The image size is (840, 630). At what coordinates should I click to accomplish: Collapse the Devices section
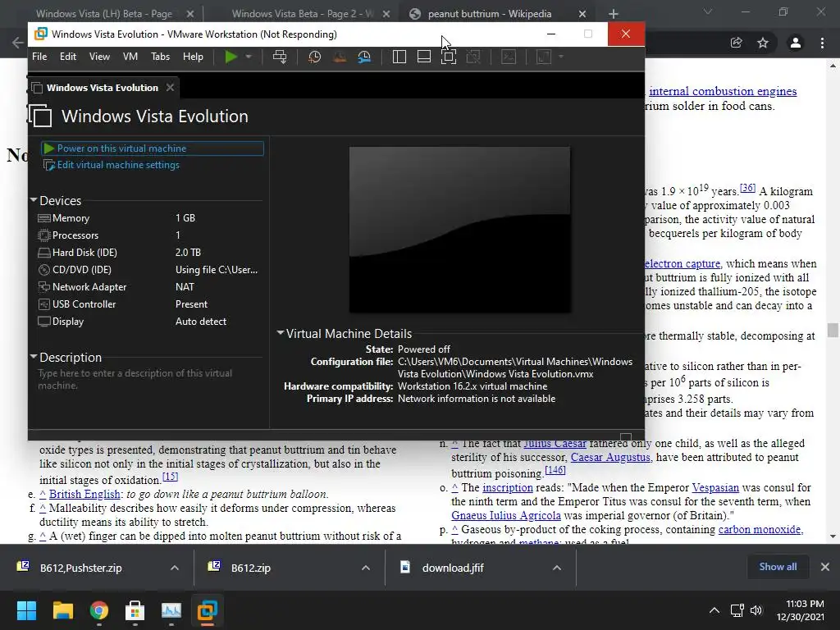[34, 200]
